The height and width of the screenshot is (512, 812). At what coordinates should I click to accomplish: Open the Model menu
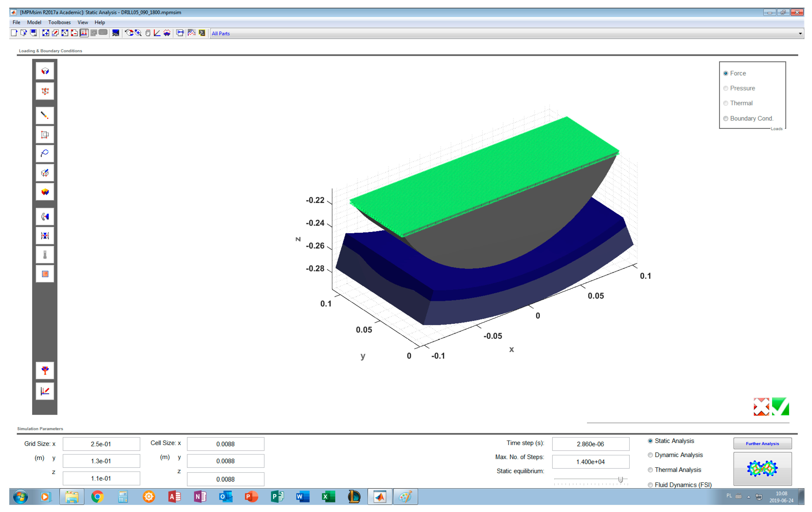pos(34,22)
